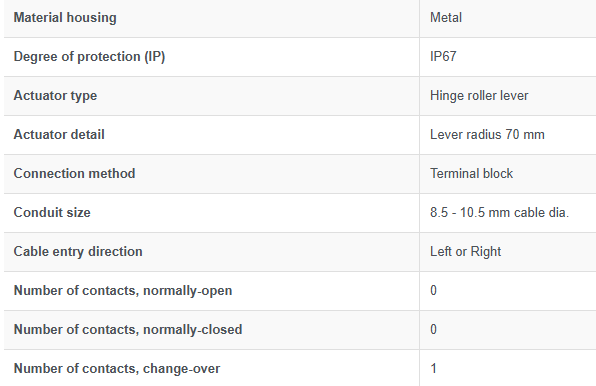
Task: Click Number of contacts, normally-open label
Action: point(123,291)
